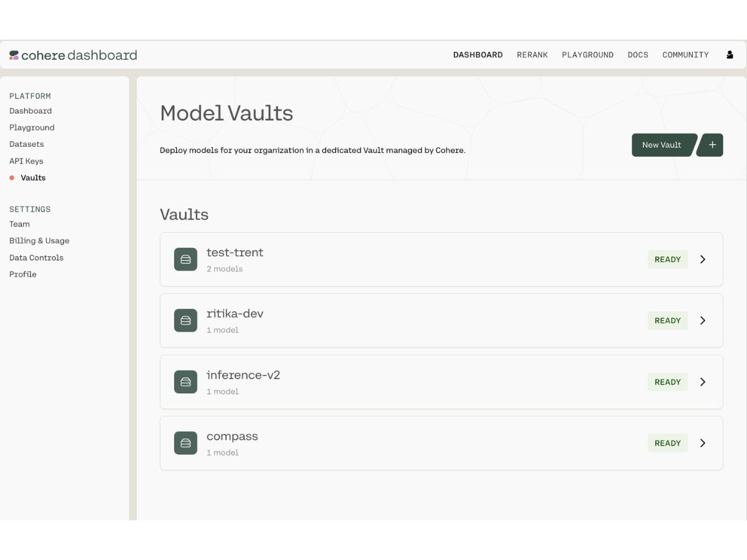Click the READY badge on compass

(667, 443)
